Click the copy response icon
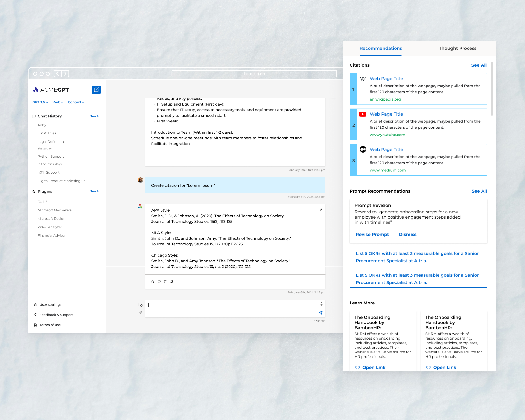Screen dimensions: 525x420 [171, 282]
